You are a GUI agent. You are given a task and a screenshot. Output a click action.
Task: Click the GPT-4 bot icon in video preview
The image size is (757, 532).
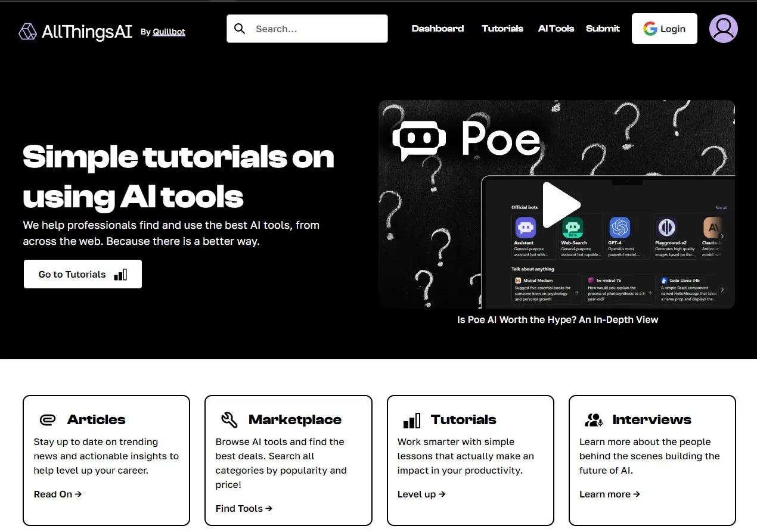(x=619, y=227)
